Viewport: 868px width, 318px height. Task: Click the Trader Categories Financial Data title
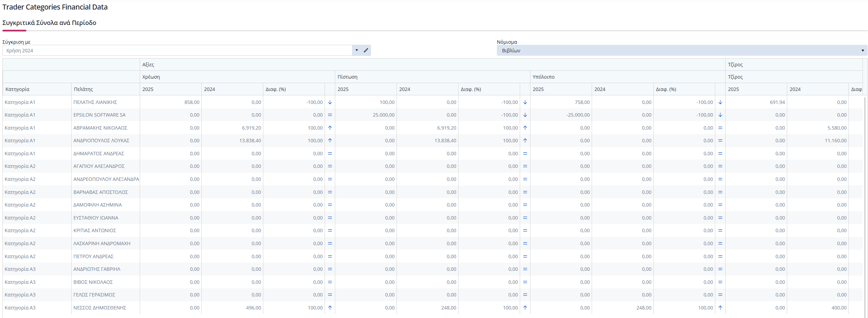pos(55,7)
